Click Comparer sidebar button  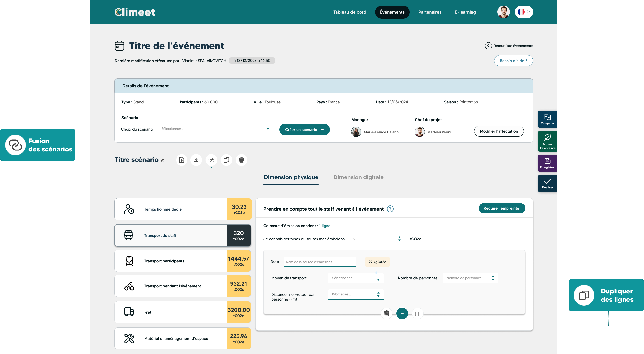coord(547,119)
